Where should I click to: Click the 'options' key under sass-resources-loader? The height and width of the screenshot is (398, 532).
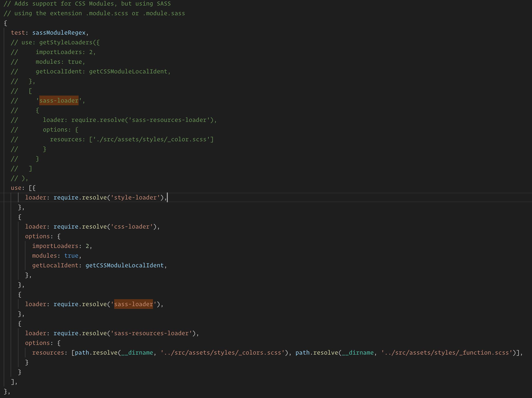(x=37, y=343)
